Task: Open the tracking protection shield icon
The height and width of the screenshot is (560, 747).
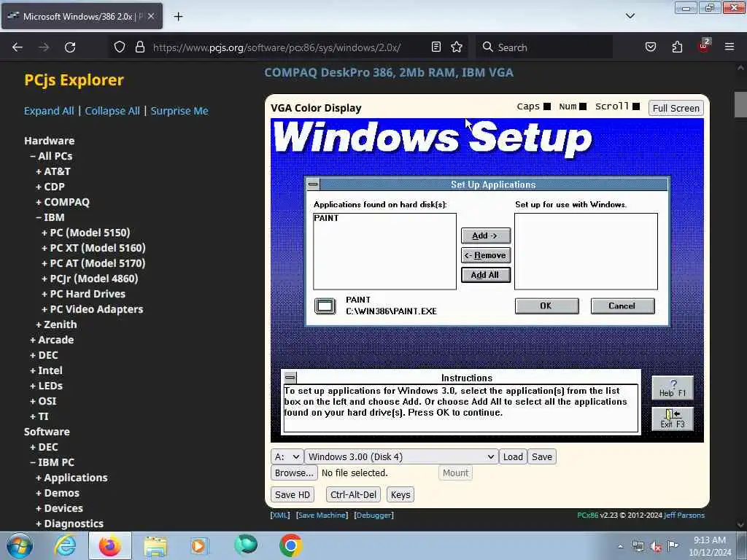Action: click(120, 47)
